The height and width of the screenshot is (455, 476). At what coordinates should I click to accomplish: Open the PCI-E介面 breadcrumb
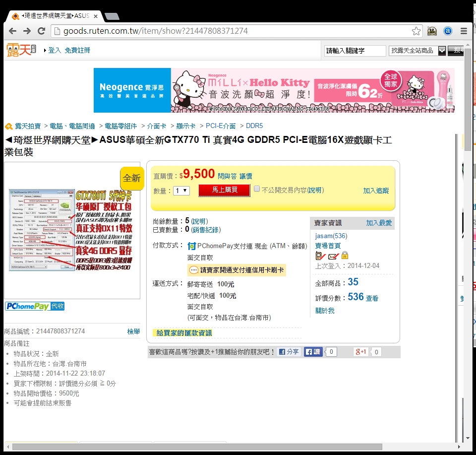pyautogui.click(x=221, y=126)
